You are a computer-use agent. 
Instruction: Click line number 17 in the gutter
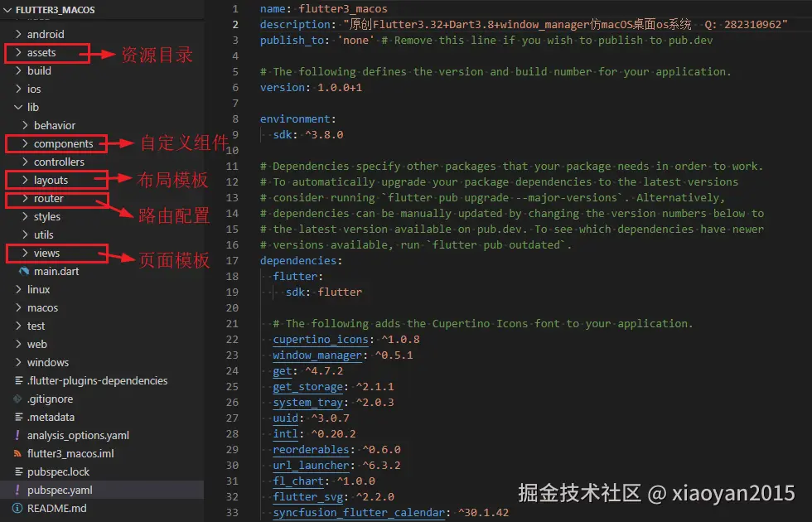click(x=232, y=260)
